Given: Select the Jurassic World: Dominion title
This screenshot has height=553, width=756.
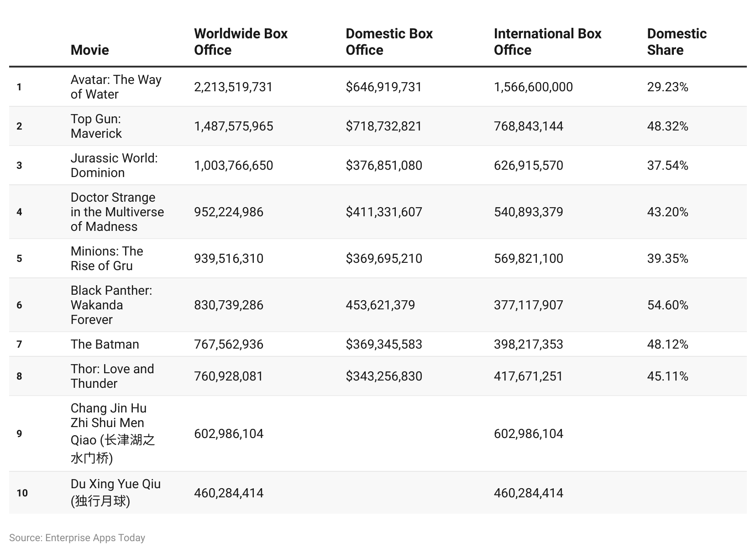Looking at the screenshot, I should pyautogui.click(x=114, y=165).
